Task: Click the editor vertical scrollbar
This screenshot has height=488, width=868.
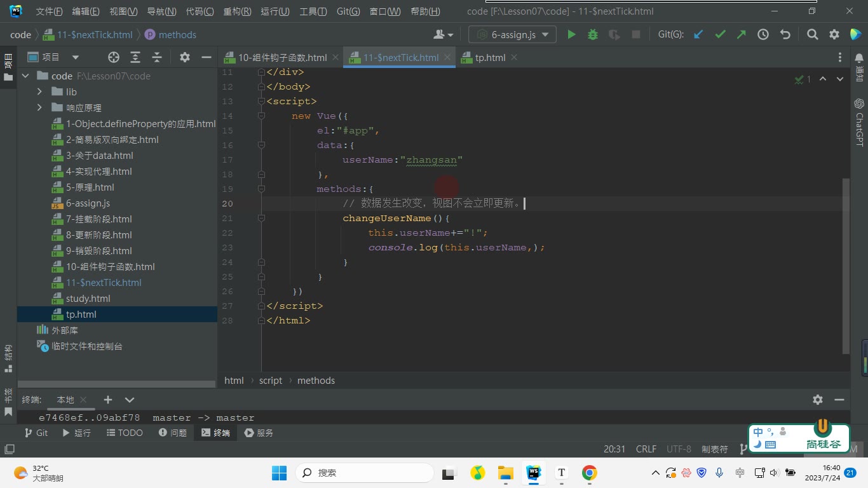Action: pyautogui.click(x=846, y=266)
